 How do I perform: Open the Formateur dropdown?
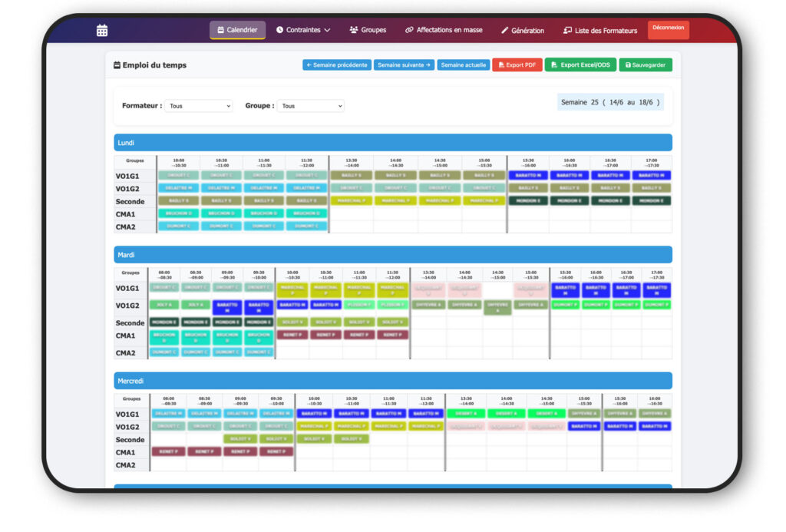199,106
